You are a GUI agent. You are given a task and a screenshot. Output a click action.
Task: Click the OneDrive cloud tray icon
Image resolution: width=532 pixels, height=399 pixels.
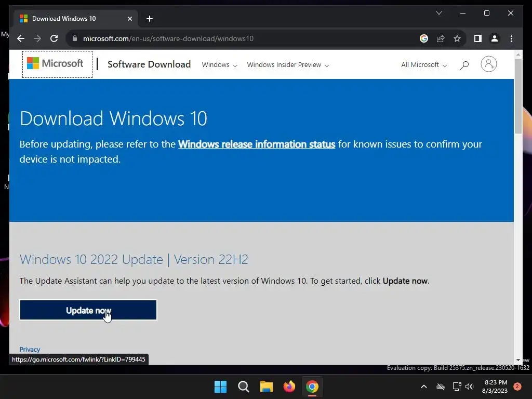[441, 387]
